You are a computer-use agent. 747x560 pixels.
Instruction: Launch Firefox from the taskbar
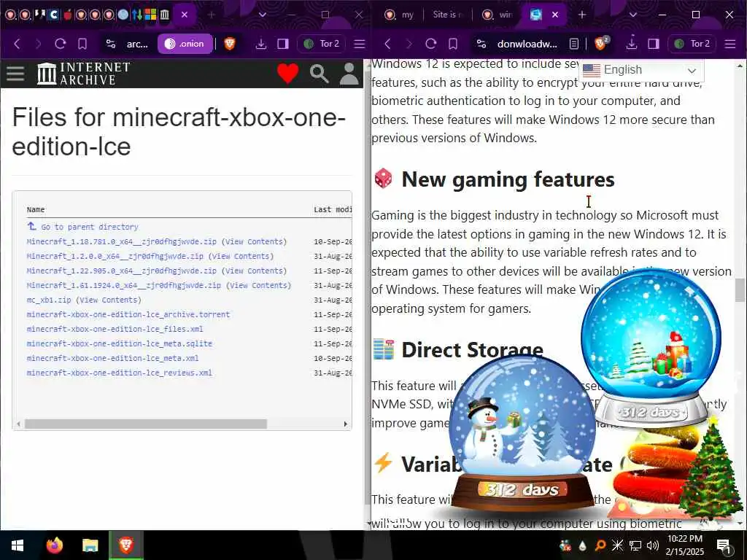(x=55, y=545)
